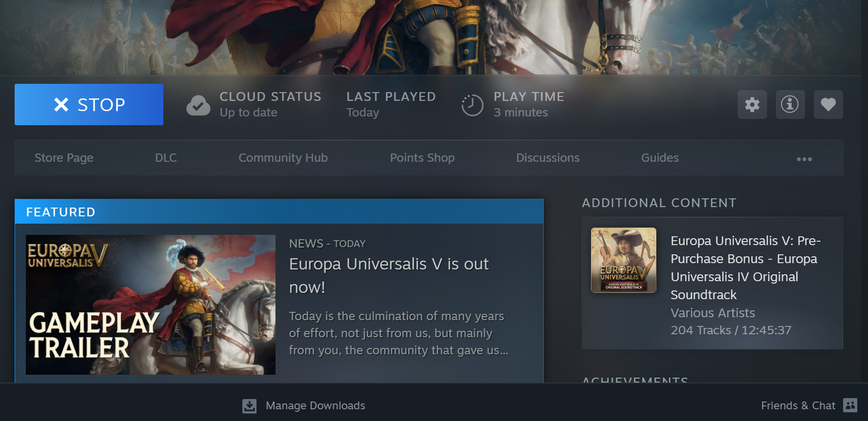Image resolution: width=868 pixels, height=421 pixels.
Task: Click the 'FEATURED' header bar
Action: coord(279,212)
